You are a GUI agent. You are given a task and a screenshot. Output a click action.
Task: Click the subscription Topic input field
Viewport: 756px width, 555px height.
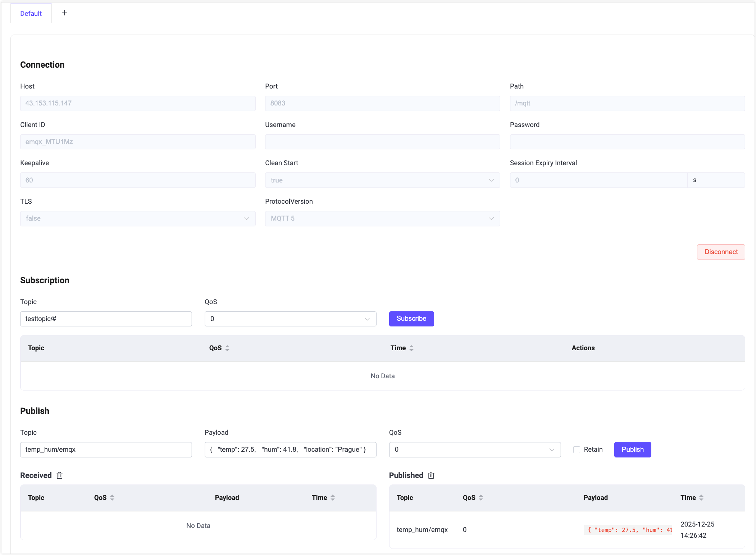(106, 319)
